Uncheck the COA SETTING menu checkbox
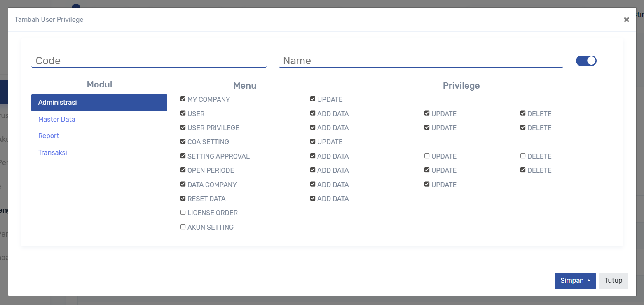This screenshot has width=644, height=305. [183, 142]
